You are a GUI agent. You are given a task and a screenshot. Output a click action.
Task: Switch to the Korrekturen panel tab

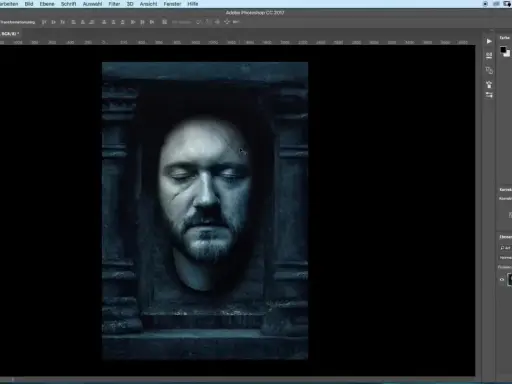click(506, 190)
